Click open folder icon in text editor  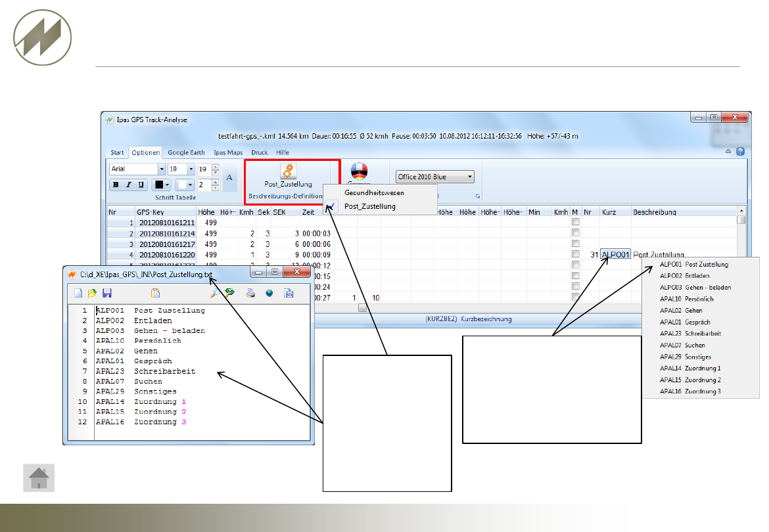click(x=92, y=293)
